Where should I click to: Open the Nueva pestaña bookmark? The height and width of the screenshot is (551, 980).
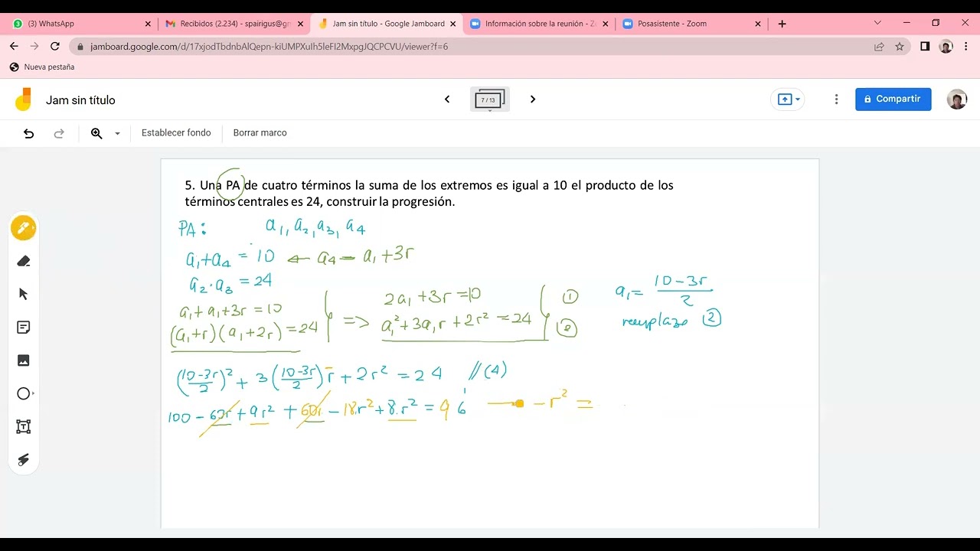click(x=42, y=67)
